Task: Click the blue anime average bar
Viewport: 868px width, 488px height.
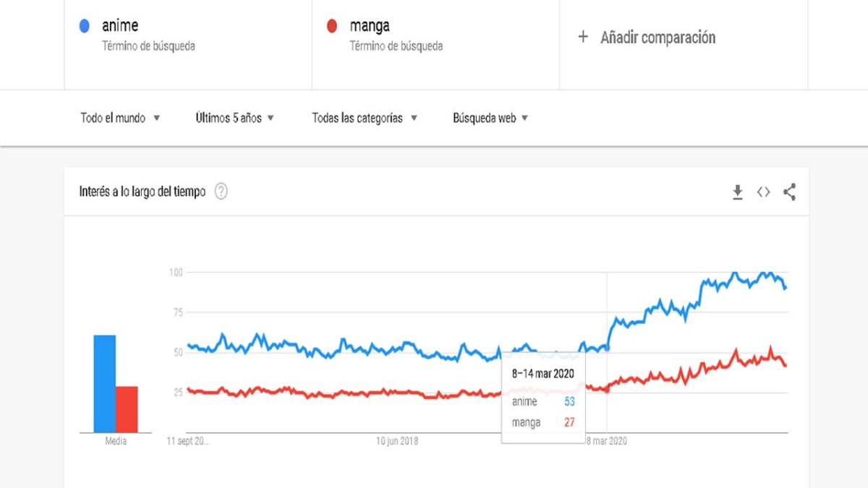Action: click(x=104, y=383)
